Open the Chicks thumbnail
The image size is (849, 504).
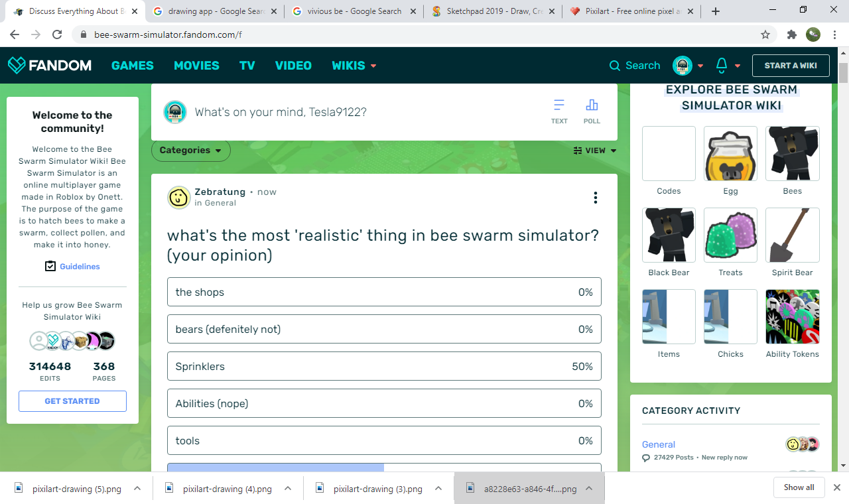point(730,316)
